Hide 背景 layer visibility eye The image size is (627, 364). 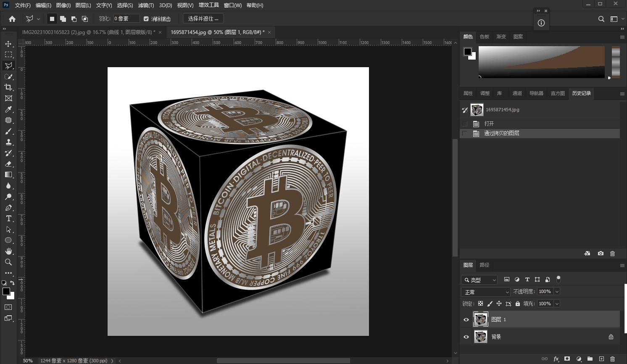tap(466, 337)
